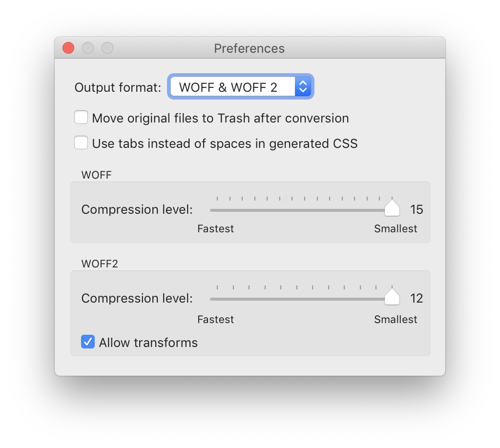Click the WOFF Compression level label
This screenshot has height=448, width=500.
click(x=137, y=209)
